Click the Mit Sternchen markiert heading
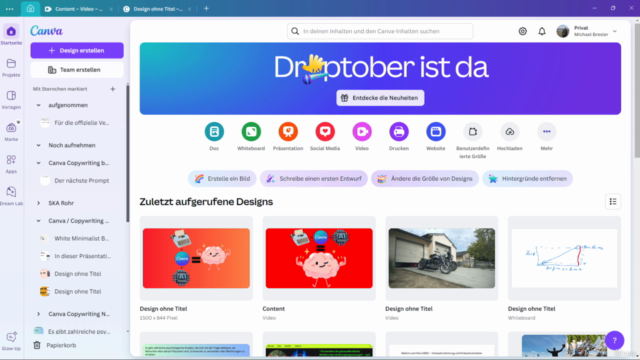The image size is (640, 360). pos(60,89)
